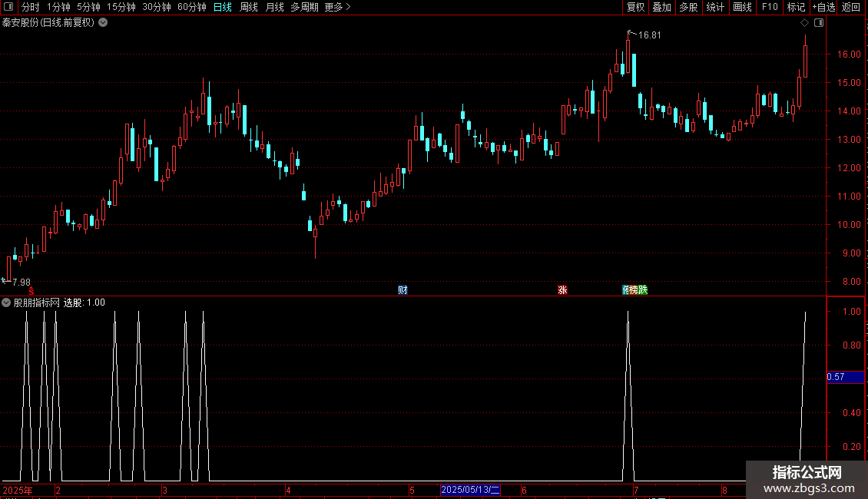Open the 统计 statistics tool
Screen dimensions: 868x499
(x=715, y=7)
